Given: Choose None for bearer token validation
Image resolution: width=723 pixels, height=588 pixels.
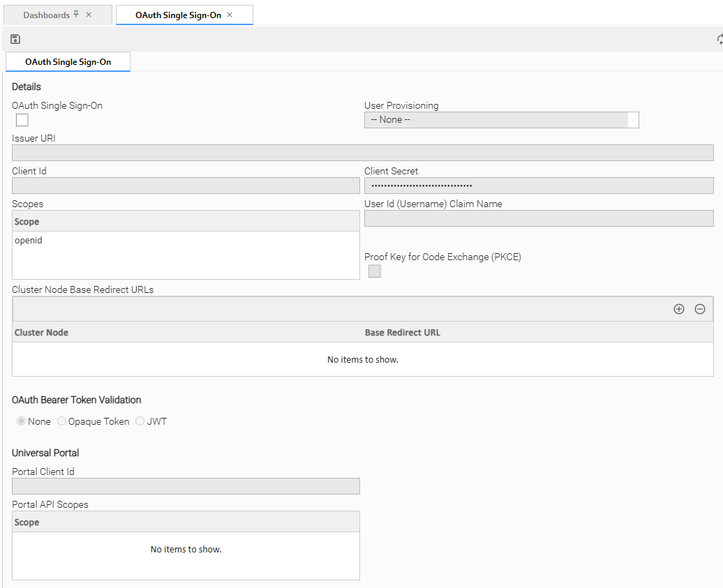Looking at the screenshot, I should [22, 421].
